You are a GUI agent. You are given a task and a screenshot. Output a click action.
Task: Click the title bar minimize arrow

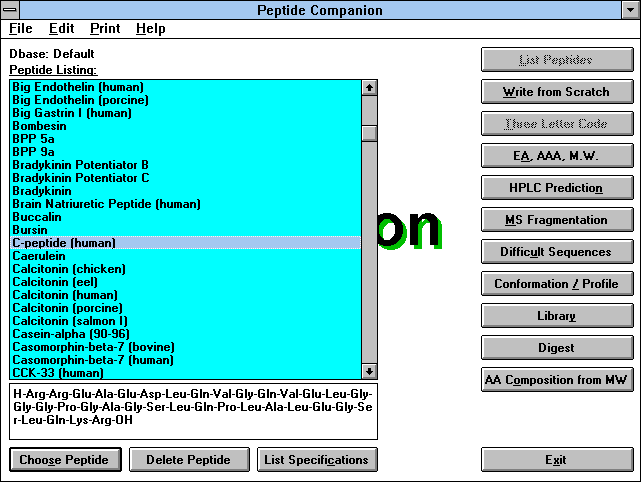coord(630,10)
